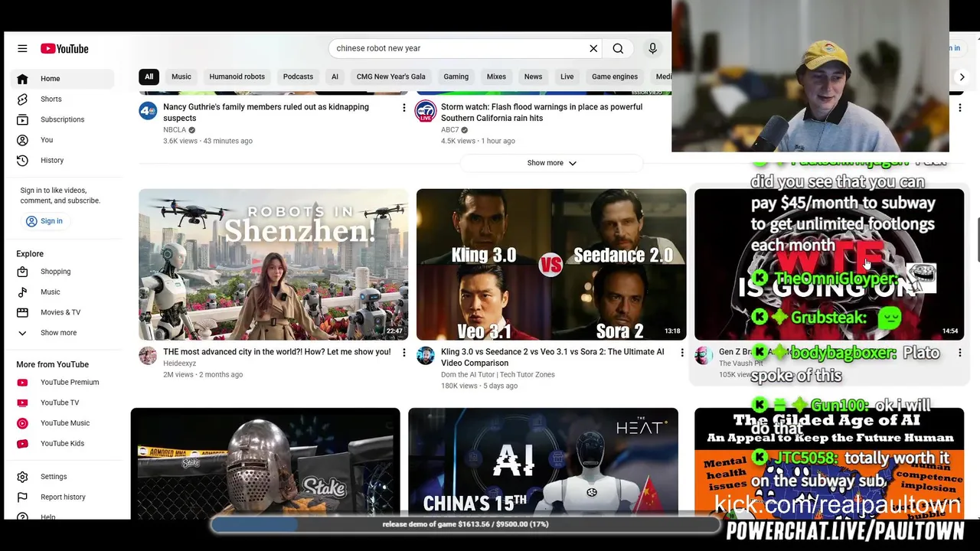Open Dom the AI Tutor channel name
This screenshot has height=551, width=980.
point(498,375)
